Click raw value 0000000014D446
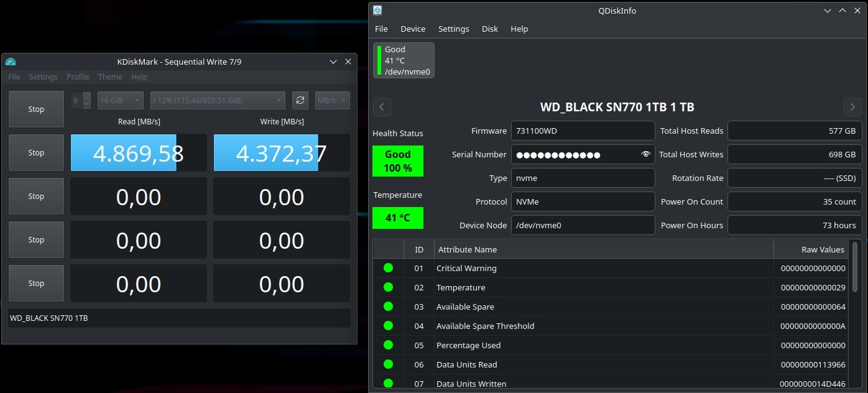 click(813, 384)
